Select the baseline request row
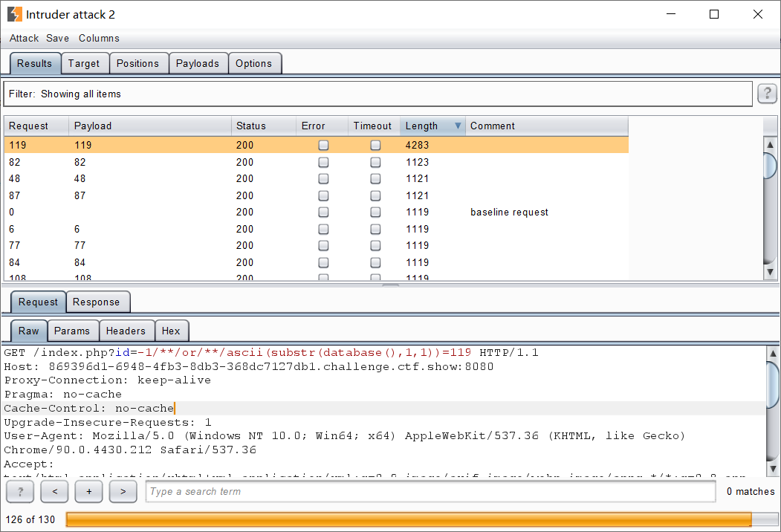This screenshot has height=532, width=781. click(x=316, y=212)
